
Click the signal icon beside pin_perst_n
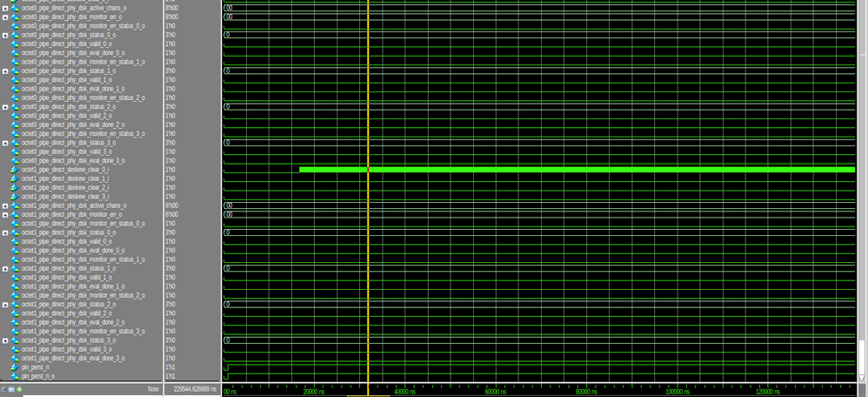[x=15, y=367]
